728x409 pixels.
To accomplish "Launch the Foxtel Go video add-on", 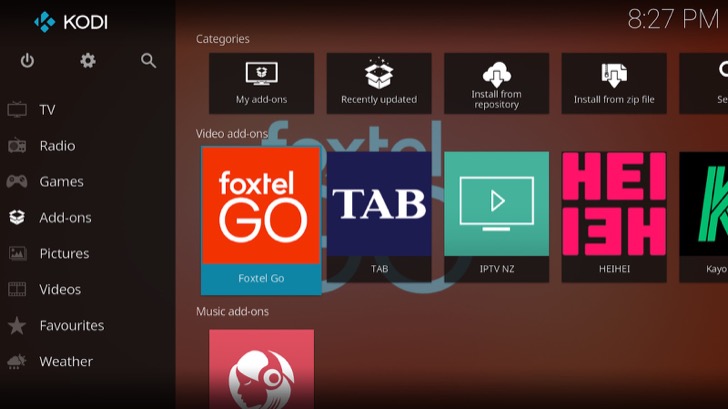I will pos(261,216).
